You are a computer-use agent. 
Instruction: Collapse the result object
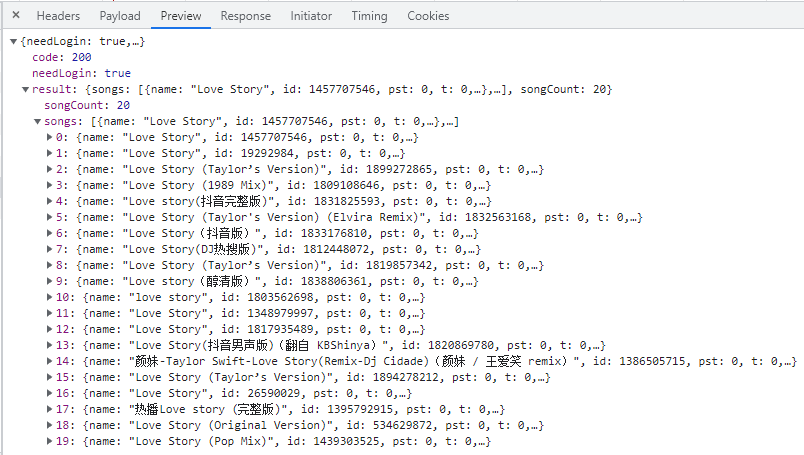[25, 89]
